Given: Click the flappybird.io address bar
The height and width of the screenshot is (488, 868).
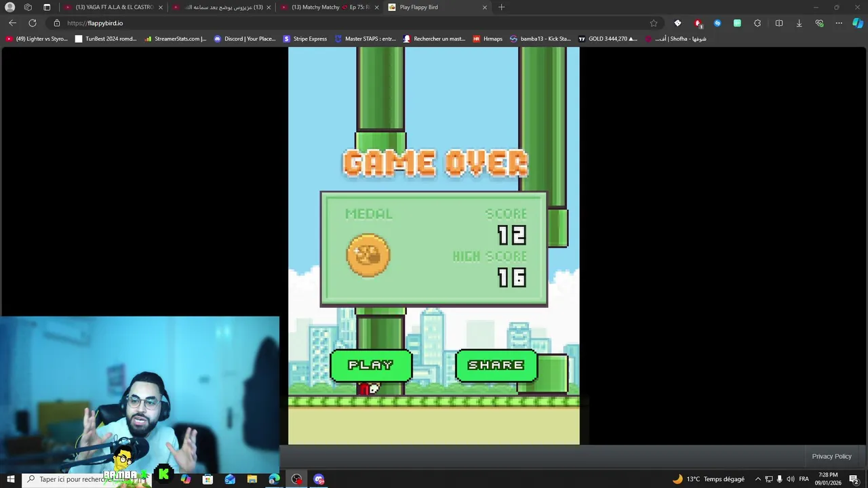Looking at the screenshot, I should [353, 23].
